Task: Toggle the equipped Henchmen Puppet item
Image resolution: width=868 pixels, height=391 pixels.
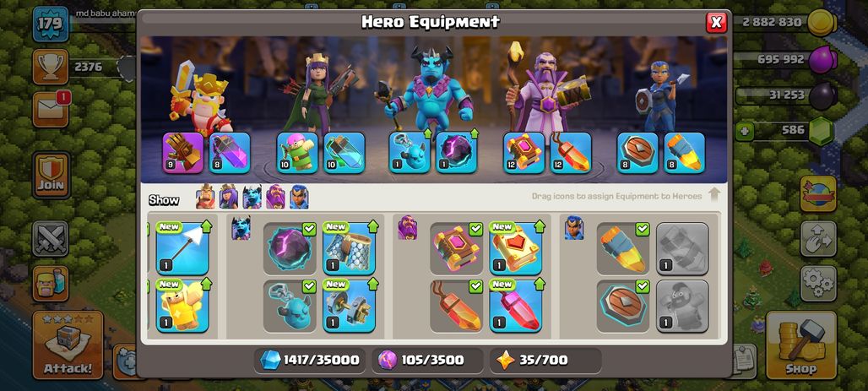Action: click(x=290, y=306)
